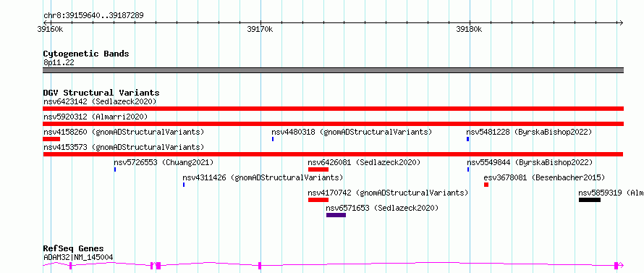Click the blue marker under nsv5726553
The height and width of the screenshot is (273, 644).
click(115, 169)
